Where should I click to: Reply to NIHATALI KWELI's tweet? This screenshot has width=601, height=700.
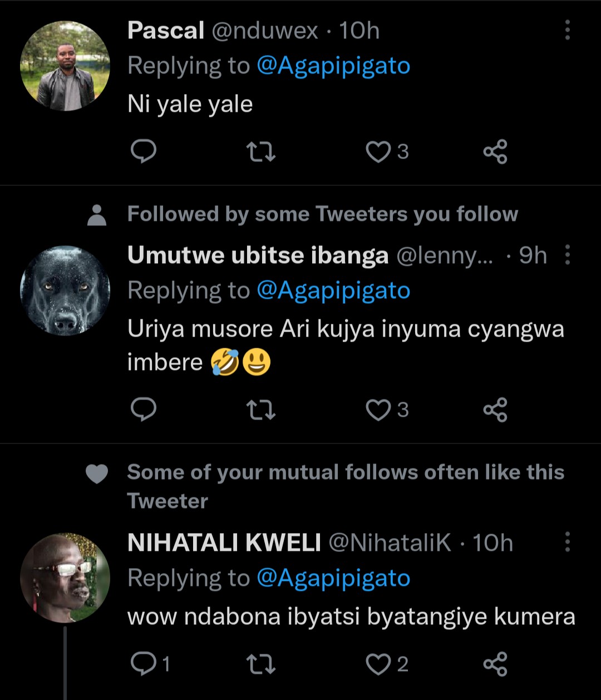pos(143,663)
